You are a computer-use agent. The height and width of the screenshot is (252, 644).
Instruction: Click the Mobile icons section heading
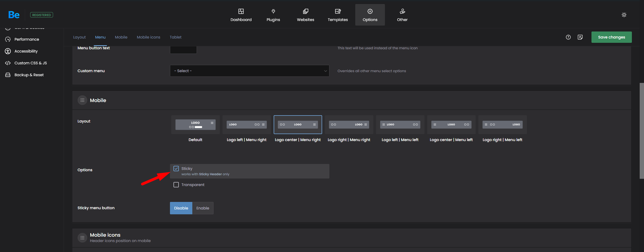click(x=105, y=235)
